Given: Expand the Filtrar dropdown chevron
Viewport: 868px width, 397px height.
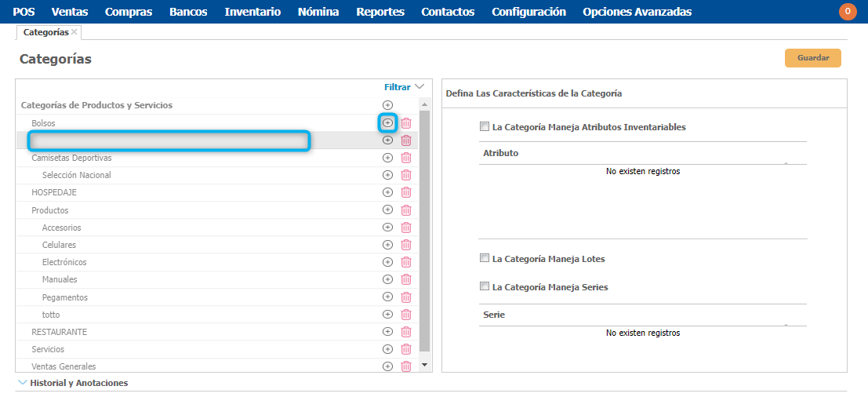Looking at the screenshot, I should click(419, 87).
